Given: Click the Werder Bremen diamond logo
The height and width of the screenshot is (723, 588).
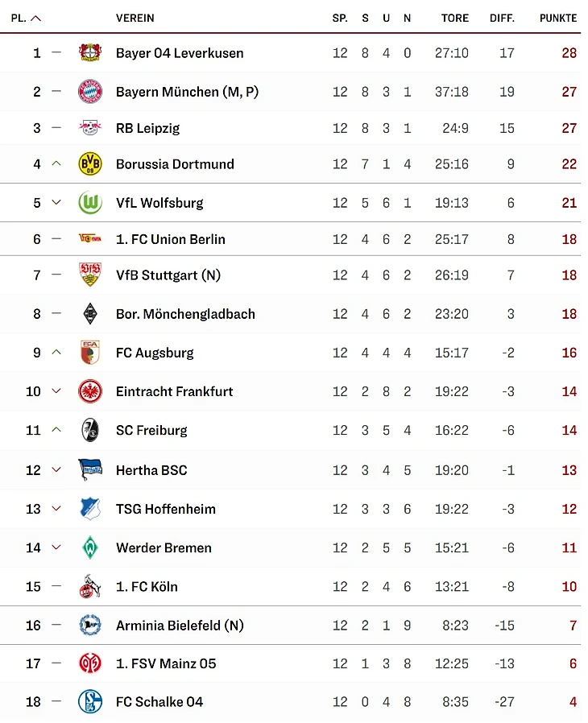Looking at the screenshot, I should point(90,547).
